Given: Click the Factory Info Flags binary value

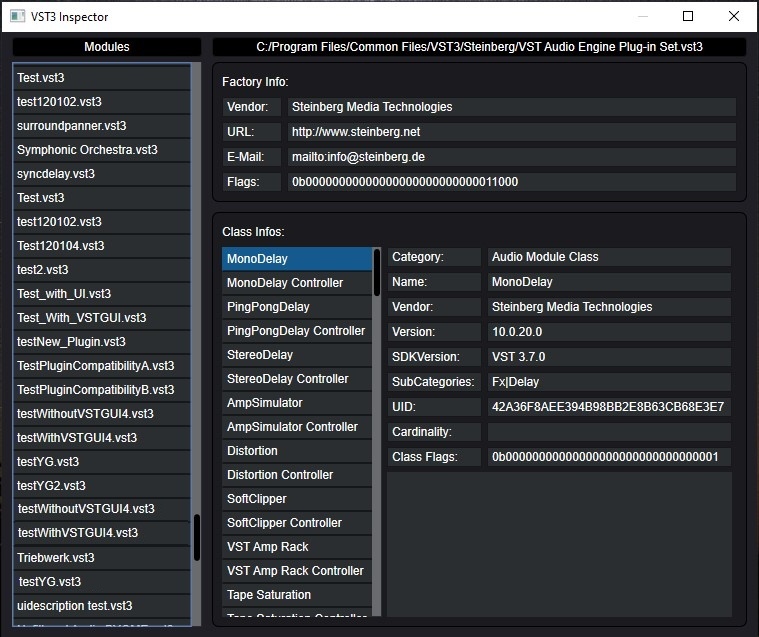Looking at the screenshot, I should tap(512, 182).
